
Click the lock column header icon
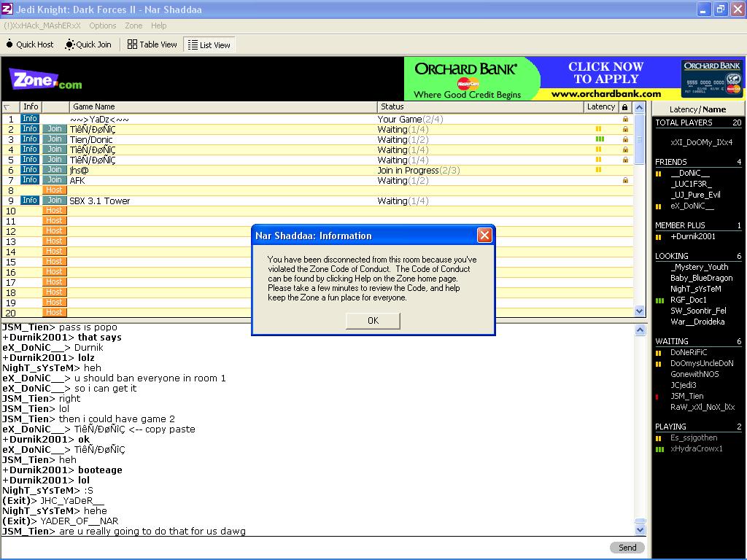coord(625,107)
